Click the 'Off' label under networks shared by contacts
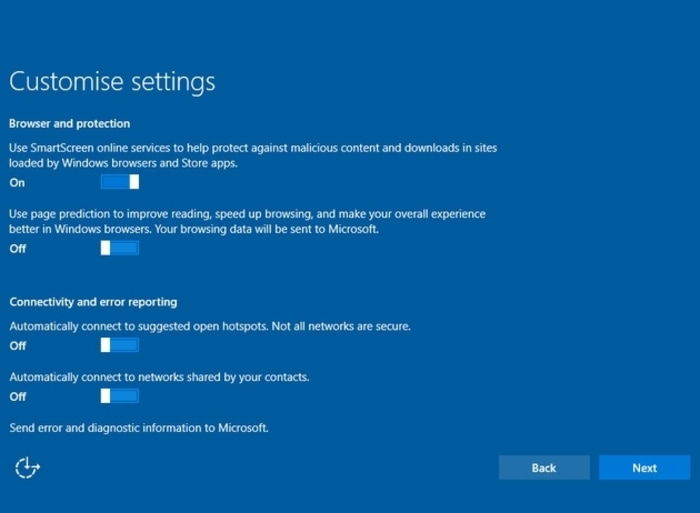This screenshot has height=513, width=700. coord(18,397)
